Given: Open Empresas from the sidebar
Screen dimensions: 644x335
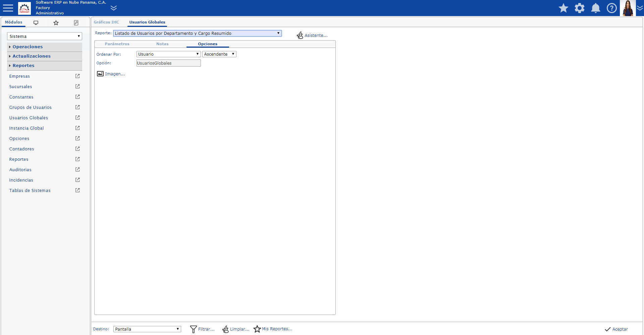Looking at the screenshot, I should (19, 76).
